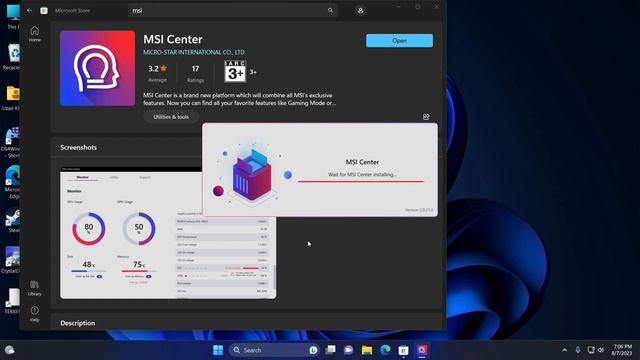Select the CrystalDisk desktop shortcut
640x360 pixels.
click(11, 260)
